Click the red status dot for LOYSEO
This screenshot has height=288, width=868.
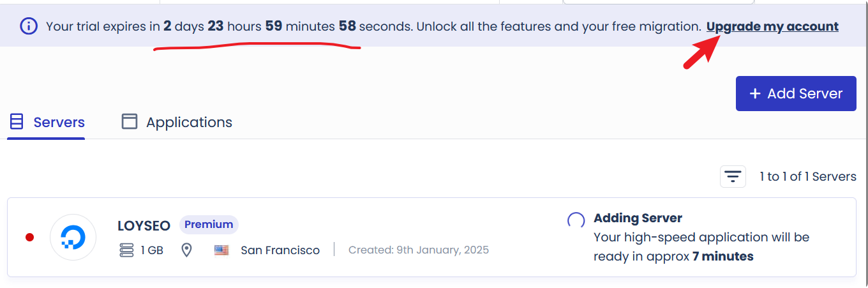(x=29, y=238)
